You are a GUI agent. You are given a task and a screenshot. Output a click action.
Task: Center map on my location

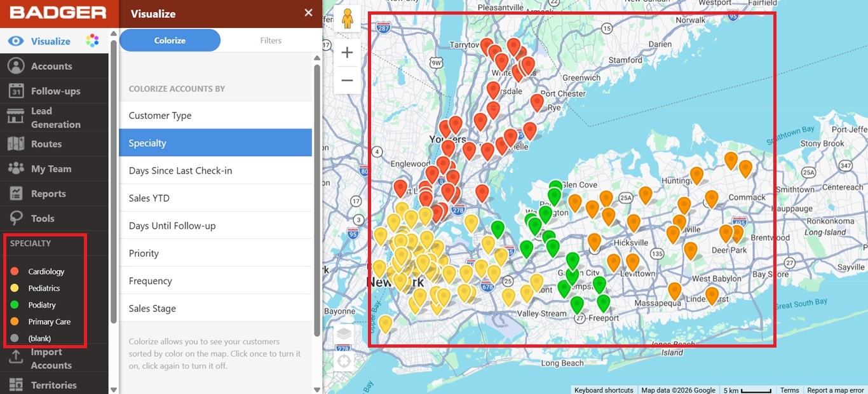tap(344, 361)
